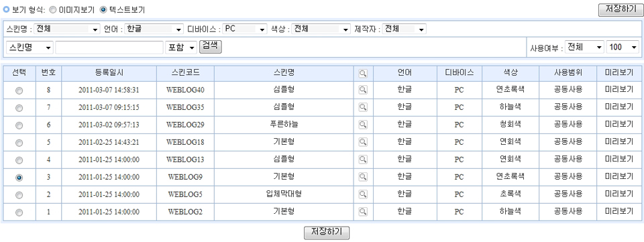
Task: Select radio button for row number 8
Action: [x=19, y=90]
